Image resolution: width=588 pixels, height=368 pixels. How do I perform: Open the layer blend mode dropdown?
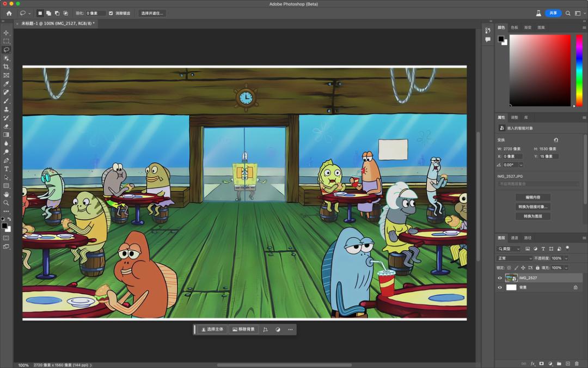(x=514, y=258)
